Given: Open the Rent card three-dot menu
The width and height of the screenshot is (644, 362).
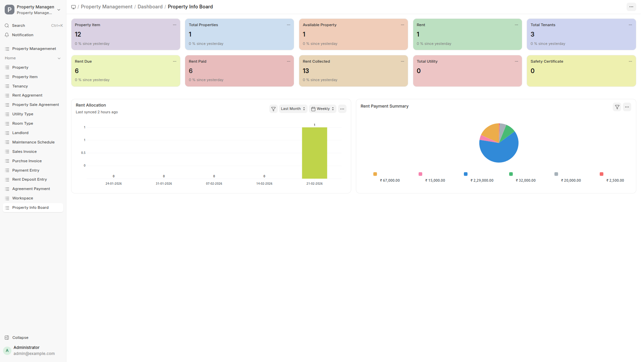Looking at the screenshot, I should tap(517, 25).
